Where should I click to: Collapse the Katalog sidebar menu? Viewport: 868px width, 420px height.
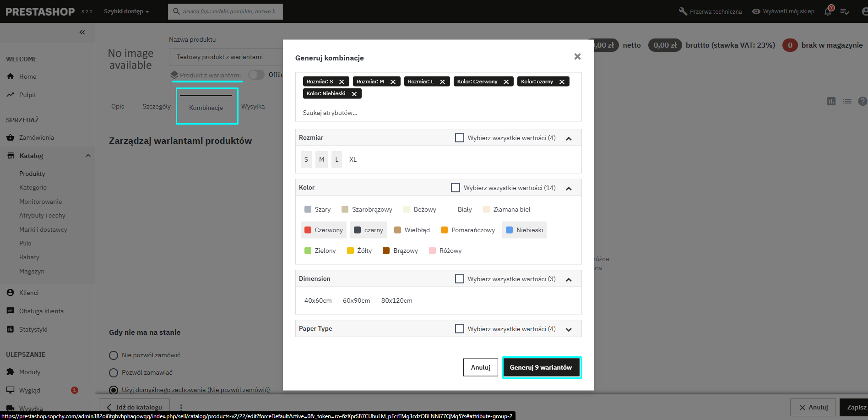88,156
